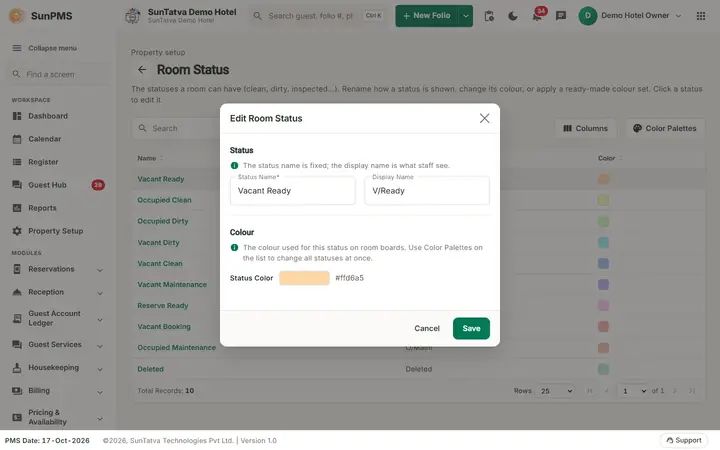The image size is (720, 450).
Task: Open Property Setup from sidebar
Action: (x=56, y=231)
